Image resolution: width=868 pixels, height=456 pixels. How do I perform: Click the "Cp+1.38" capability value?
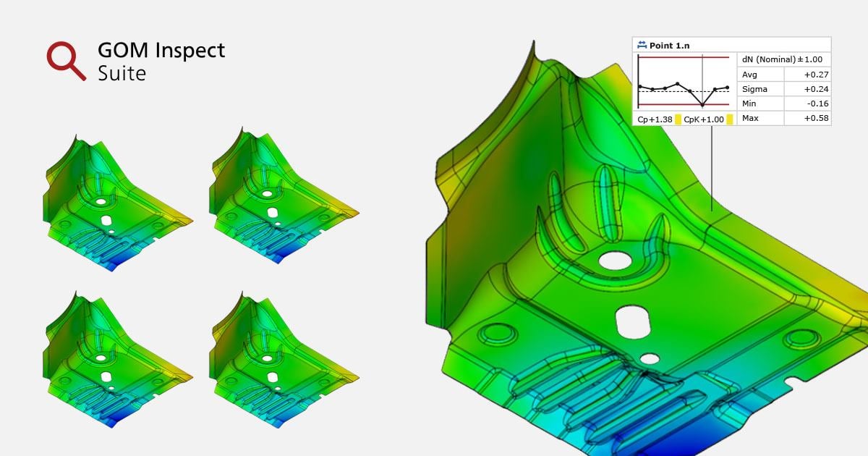(x=655, y=119)
